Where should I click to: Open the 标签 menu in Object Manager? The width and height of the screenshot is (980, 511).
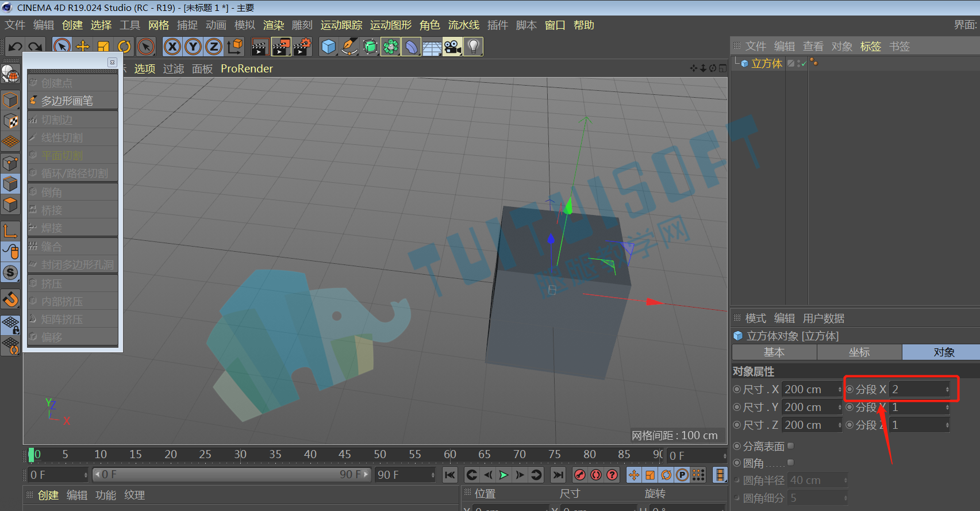coord(870,47)
